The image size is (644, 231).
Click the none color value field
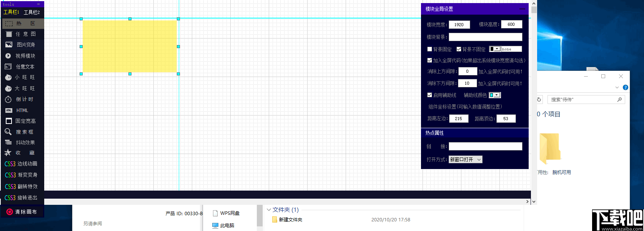(x=512, y=49)
